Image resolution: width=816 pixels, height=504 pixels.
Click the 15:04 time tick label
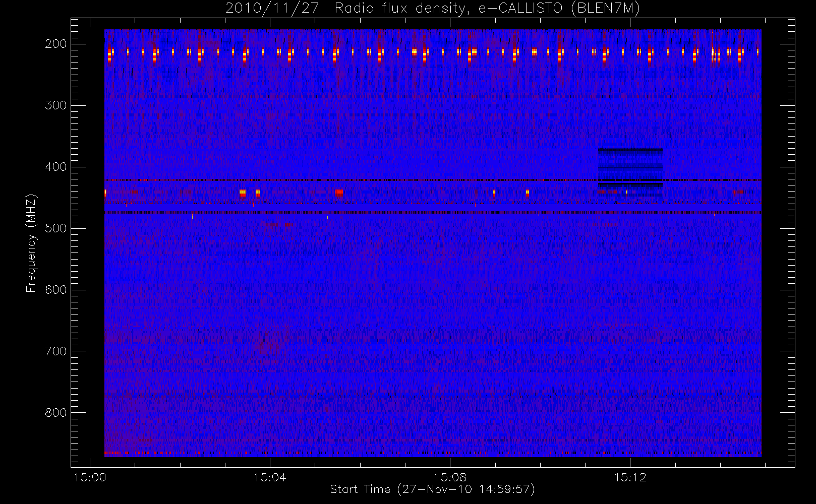coord(270,477)
